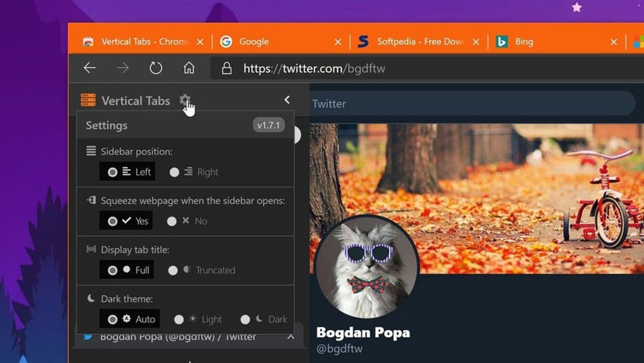Screen dimensions: 644x363
Task: Collapse the sidebar with the left chevron
Action: [287, 100]
